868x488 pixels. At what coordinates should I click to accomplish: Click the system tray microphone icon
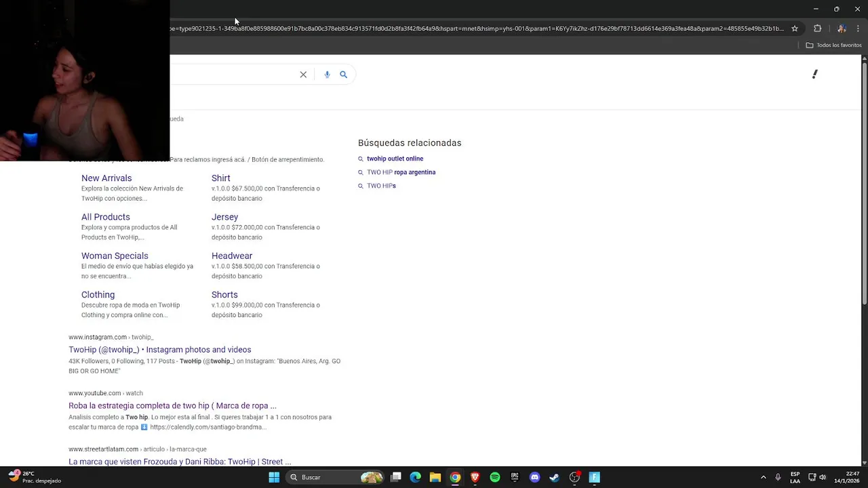(x=778, y=477)
